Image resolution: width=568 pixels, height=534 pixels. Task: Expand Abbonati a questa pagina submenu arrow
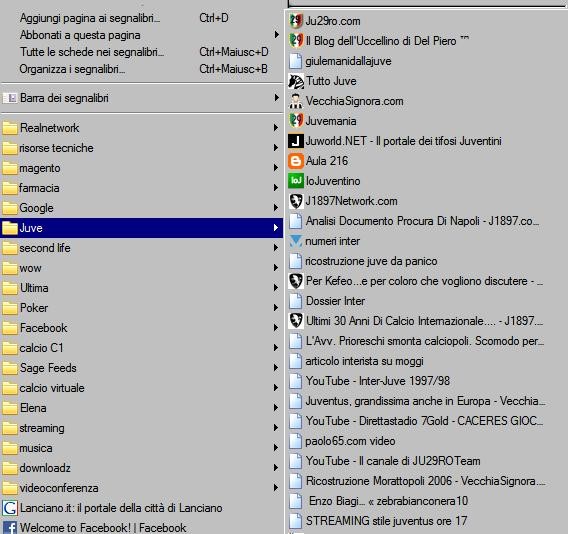[x=276, y=35]
